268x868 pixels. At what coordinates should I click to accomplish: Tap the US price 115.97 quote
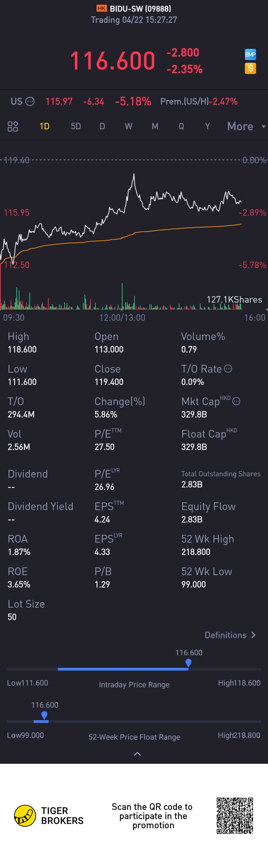[59, 102]
